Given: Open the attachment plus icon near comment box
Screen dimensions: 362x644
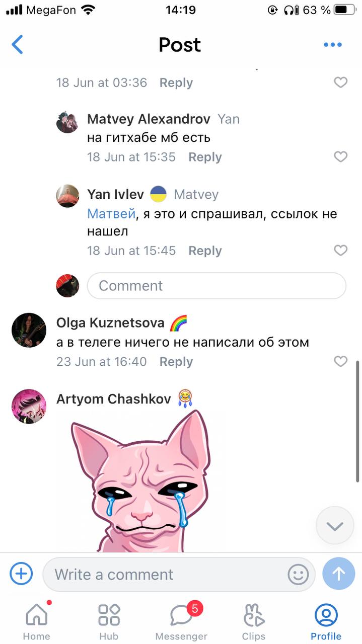Looking at the screenshot, I should click(22, 574).
